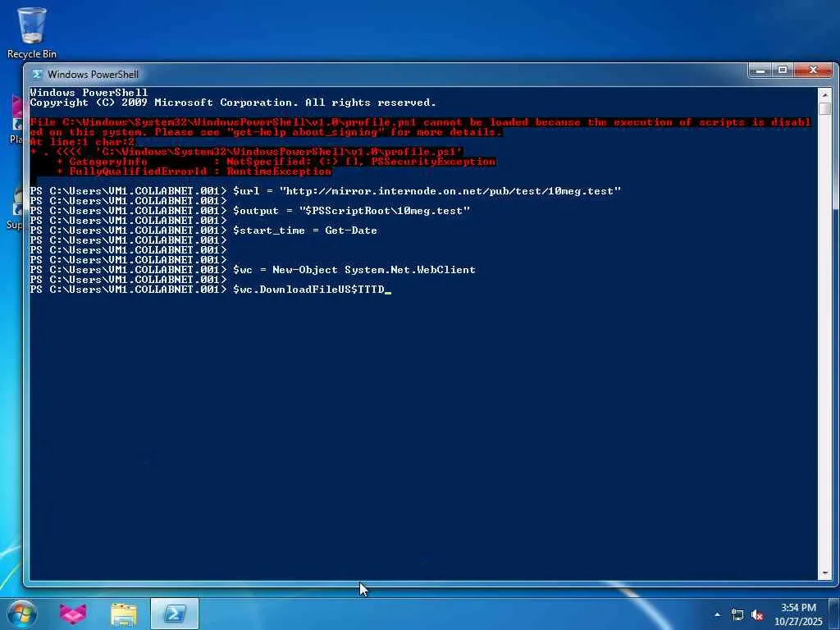The image size is (840, 630).
Task: Select the PowerShell taskbar button
Action: (175, 614)
